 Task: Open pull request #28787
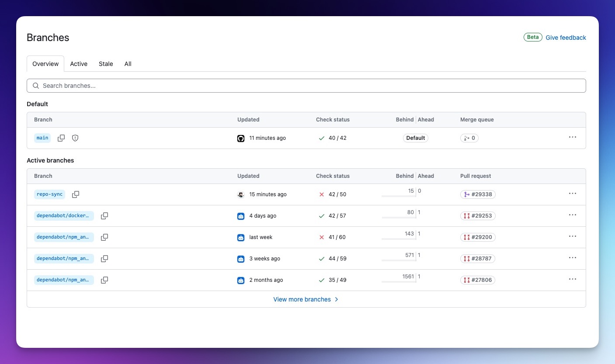(478, 259)
